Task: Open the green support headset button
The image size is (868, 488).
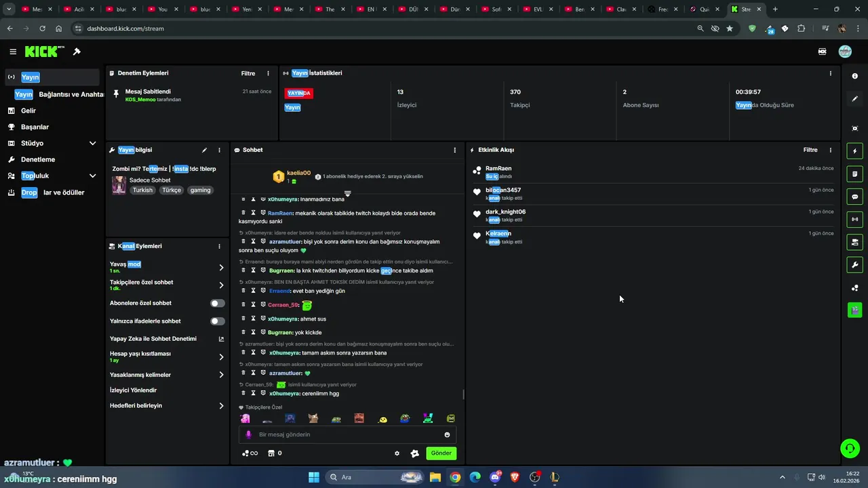Action: tap(849, 448)
